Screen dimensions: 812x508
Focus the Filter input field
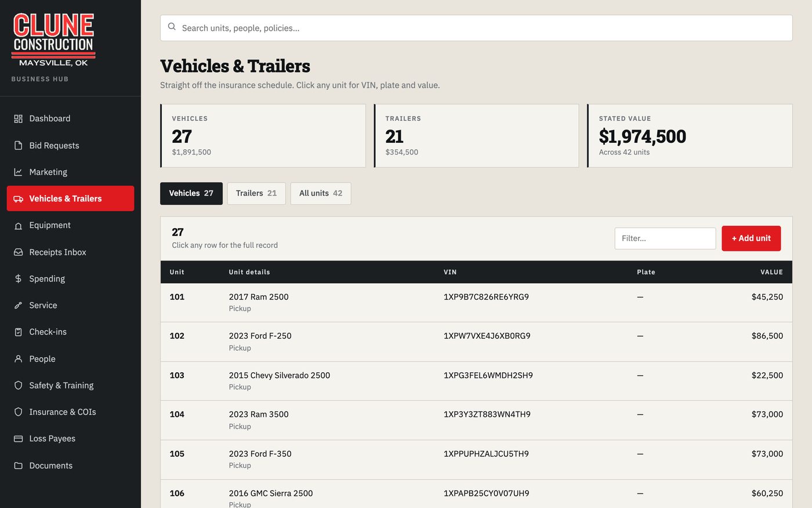point(665,239)
